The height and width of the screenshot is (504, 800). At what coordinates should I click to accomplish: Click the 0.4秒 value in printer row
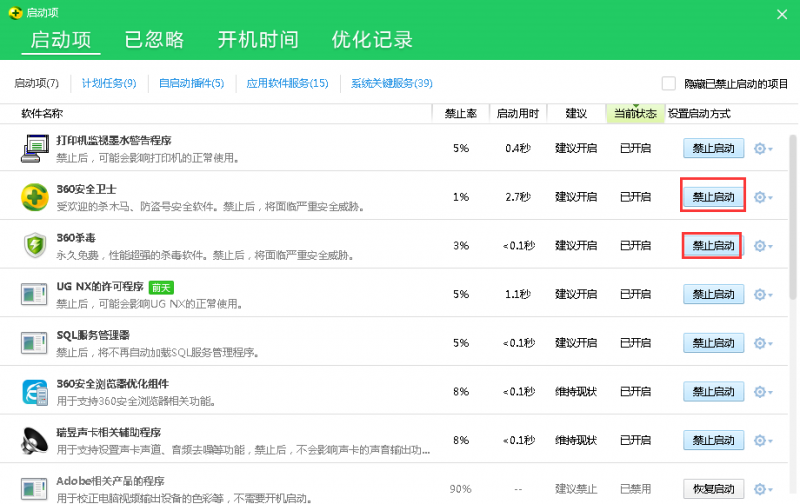518,148
